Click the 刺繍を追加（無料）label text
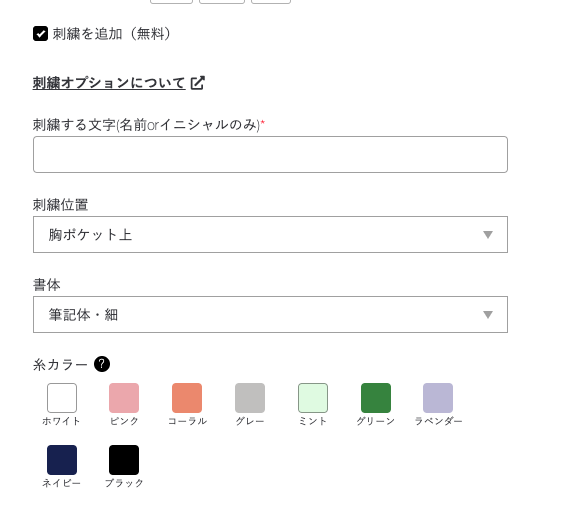The height and width of the screenshot is (508, 561). pos(112,34)
